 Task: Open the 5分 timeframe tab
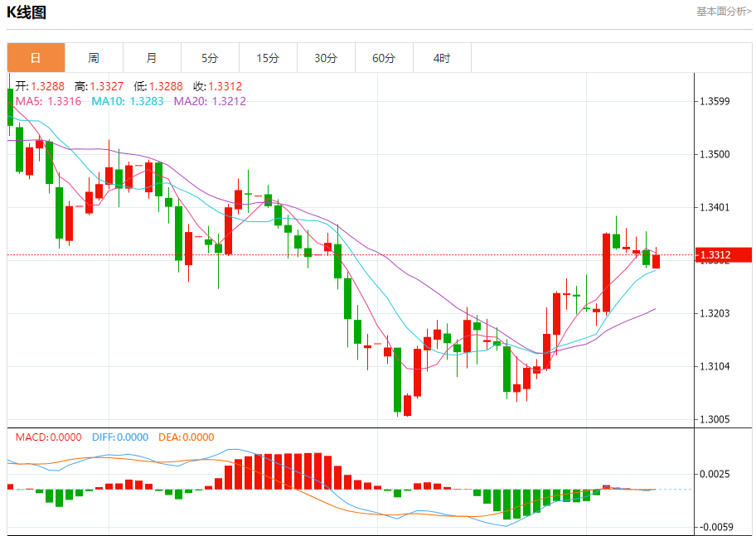pos(210,58)
